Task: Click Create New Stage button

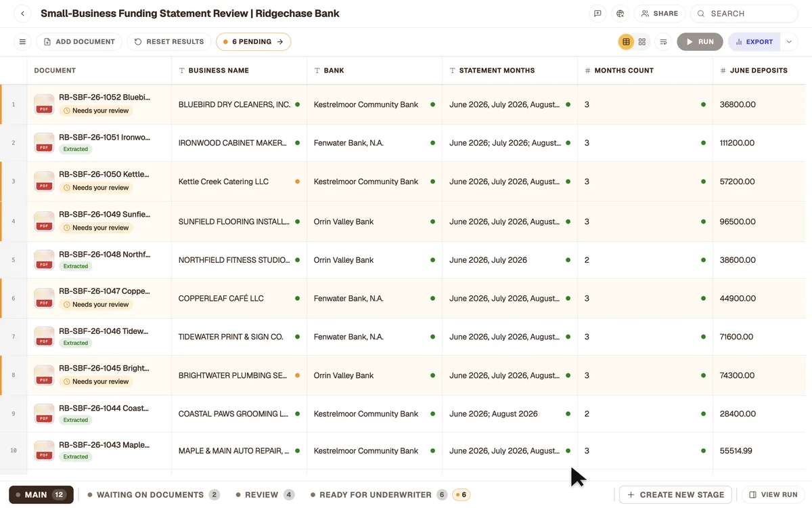Action: [675, 495]
